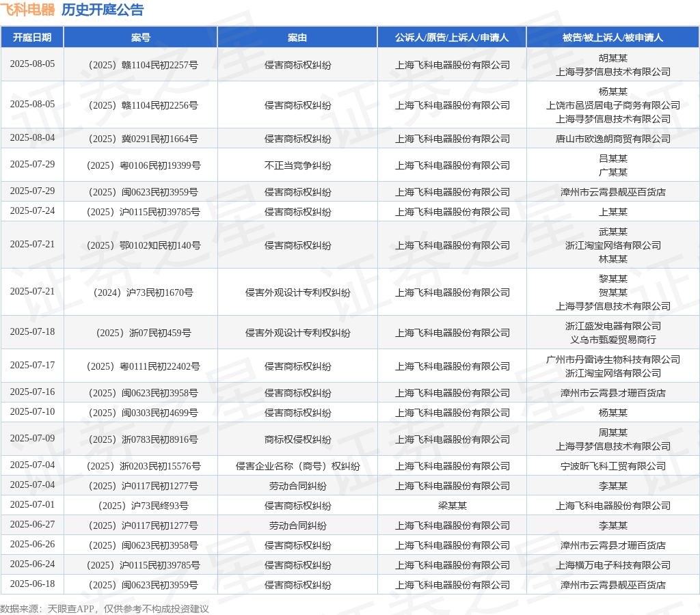Select the 被告/被上诉人/被申请人 column header
This screenshot has height=615, width=700.
pyautogui.click(x=613, y=38)
